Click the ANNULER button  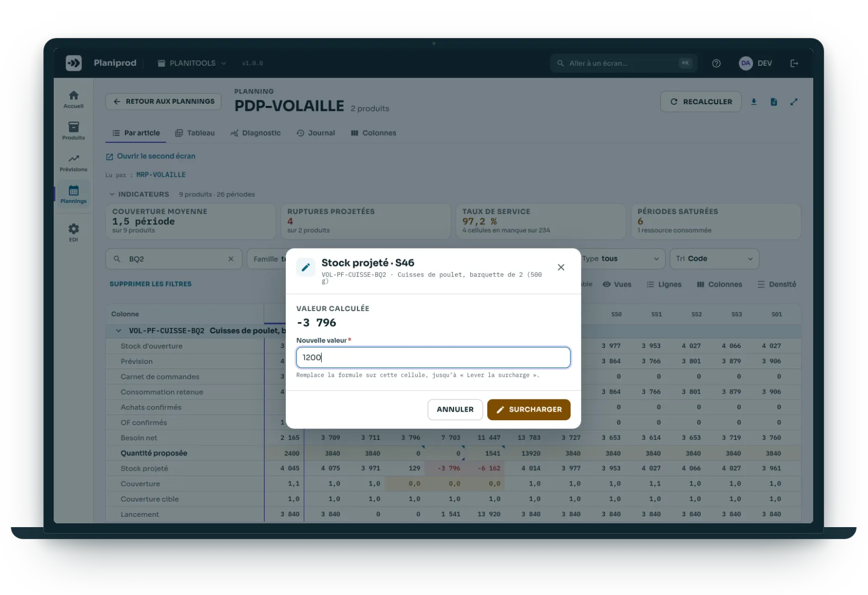pyautogui.click(x=455, y=409)
